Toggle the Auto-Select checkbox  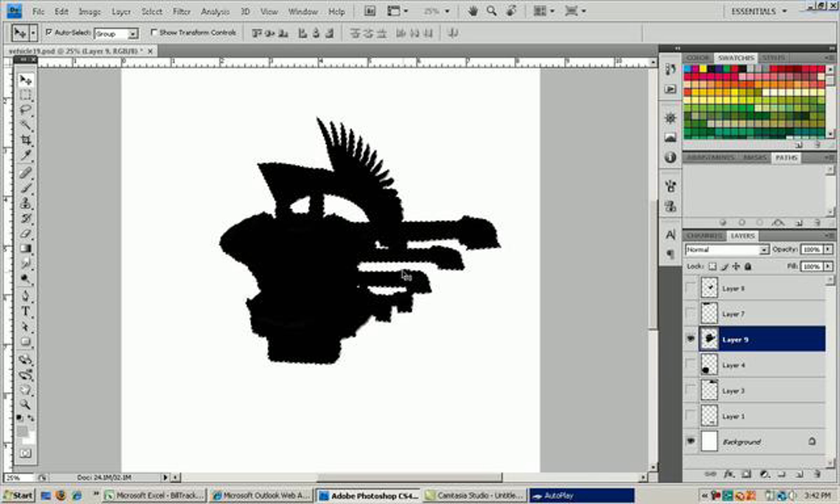pyautogui.click(x=49, y=32)
